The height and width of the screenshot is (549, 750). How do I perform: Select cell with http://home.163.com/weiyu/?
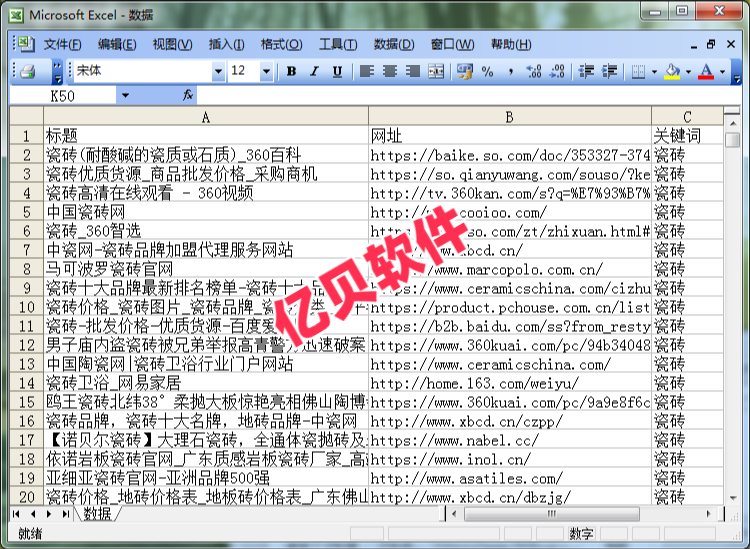[509, 383]
